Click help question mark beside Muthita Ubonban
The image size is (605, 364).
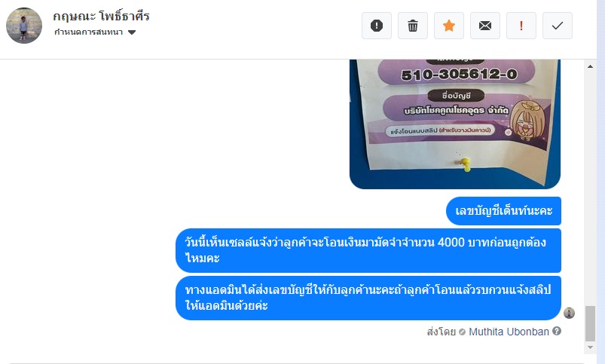click(x=556, y=331)
